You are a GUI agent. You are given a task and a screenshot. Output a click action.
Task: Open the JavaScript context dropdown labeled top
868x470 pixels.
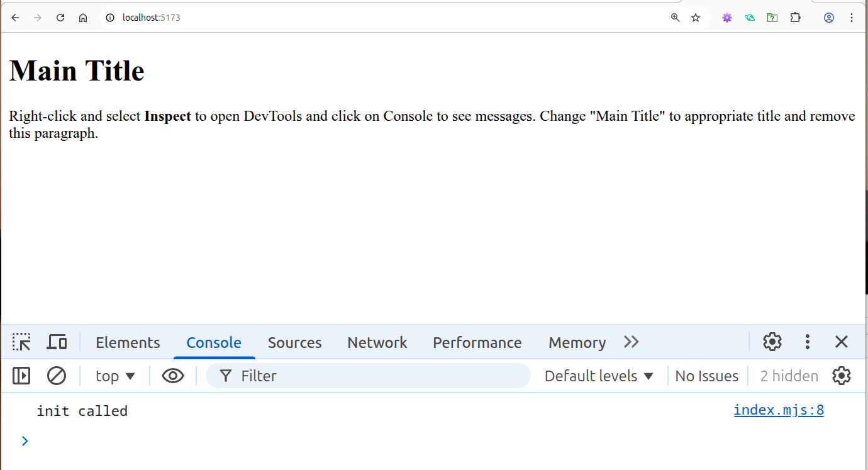[x=115, y=376]
